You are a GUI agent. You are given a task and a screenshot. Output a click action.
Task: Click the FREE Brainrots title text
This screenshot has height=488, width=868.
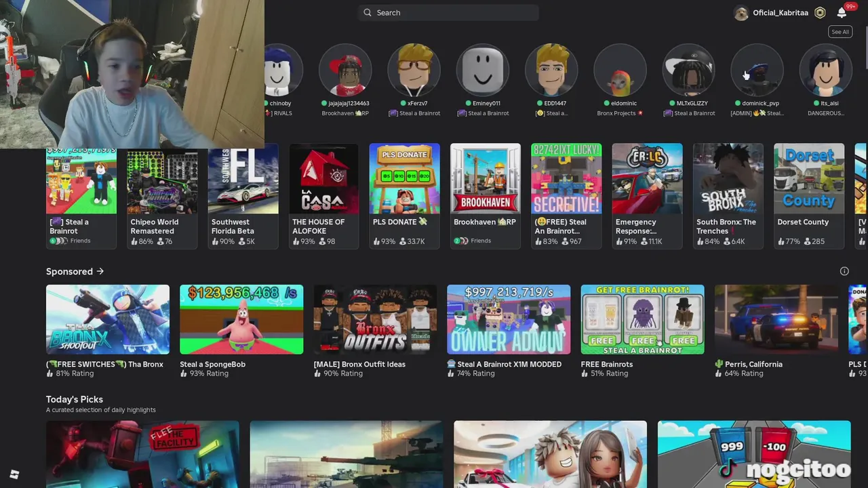click(x=606, y=365)
